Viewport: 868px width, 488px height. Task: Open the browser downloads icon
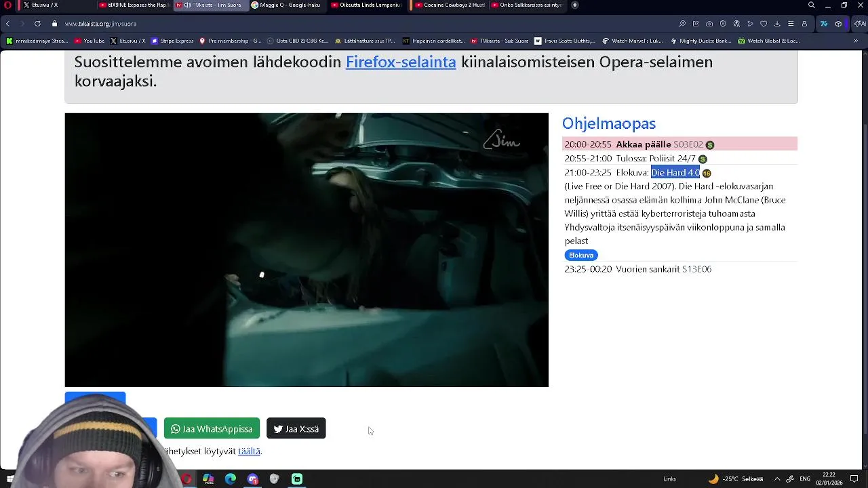[x=777, y=24]
